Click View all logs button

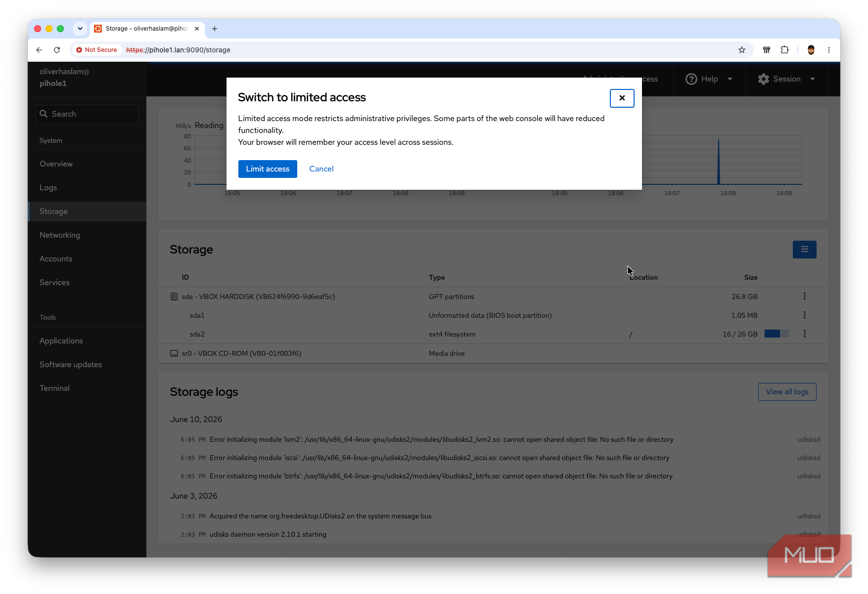787,392
